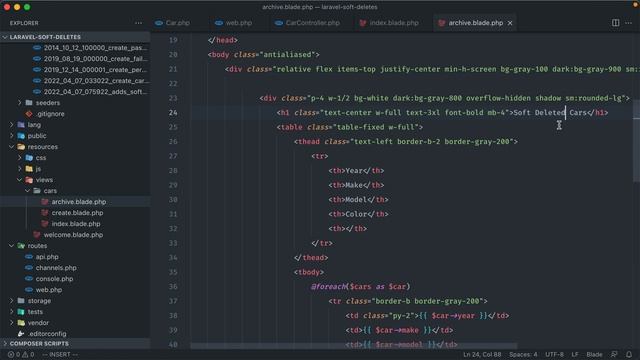Click the resources folder icon

point(21,147)
